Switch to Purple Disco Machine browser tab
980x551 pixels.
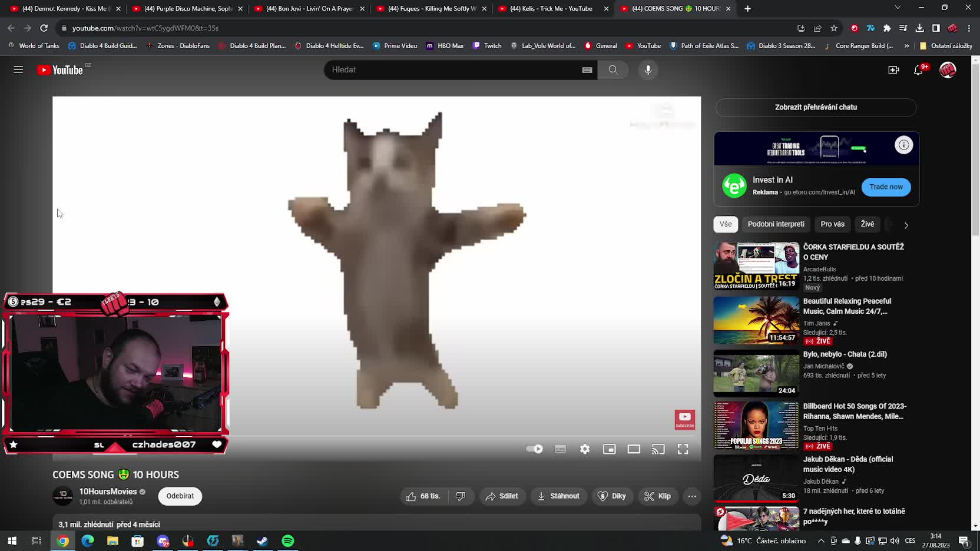click(x=187, y=9)
